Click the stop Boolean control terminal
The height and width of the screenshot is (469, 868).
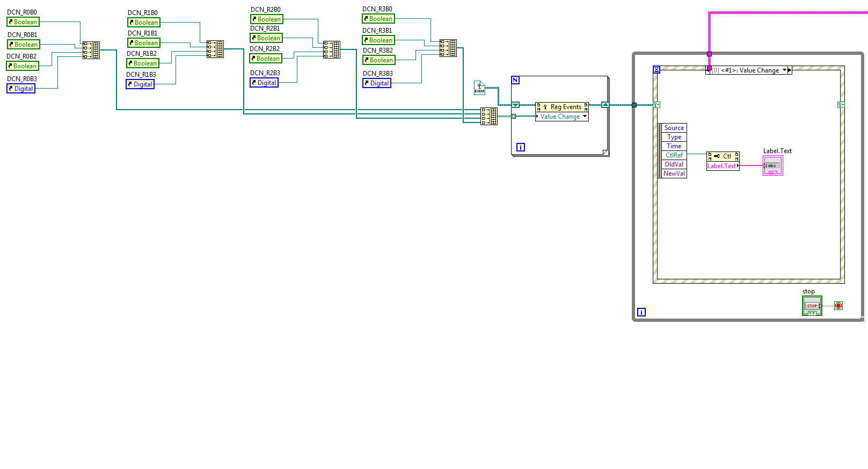(x=812, y=306)
